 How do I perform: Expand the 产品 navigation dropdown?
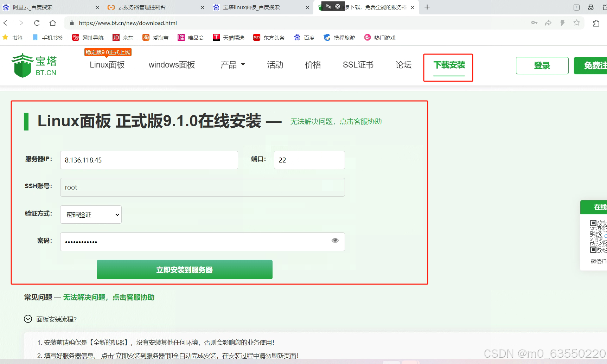click(x=232, y=65)
